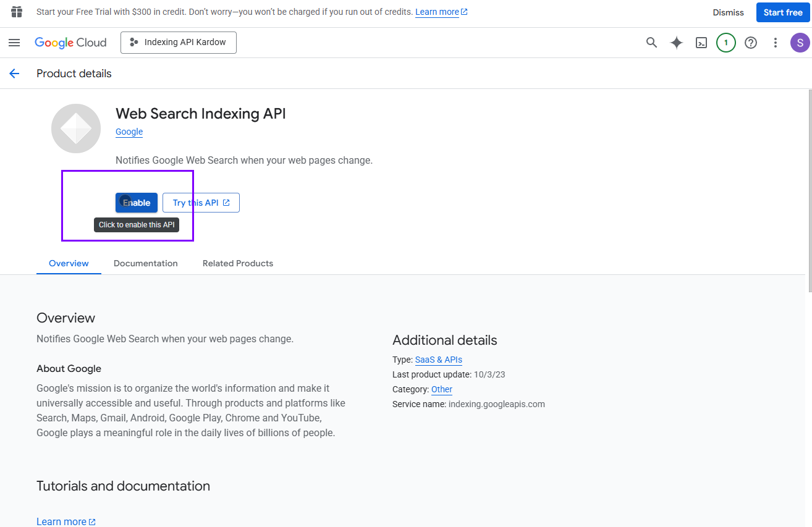Viewport: 812px width, 527px height.
Task: Dismiss the free trial banner
Action: tap(728, 12)
